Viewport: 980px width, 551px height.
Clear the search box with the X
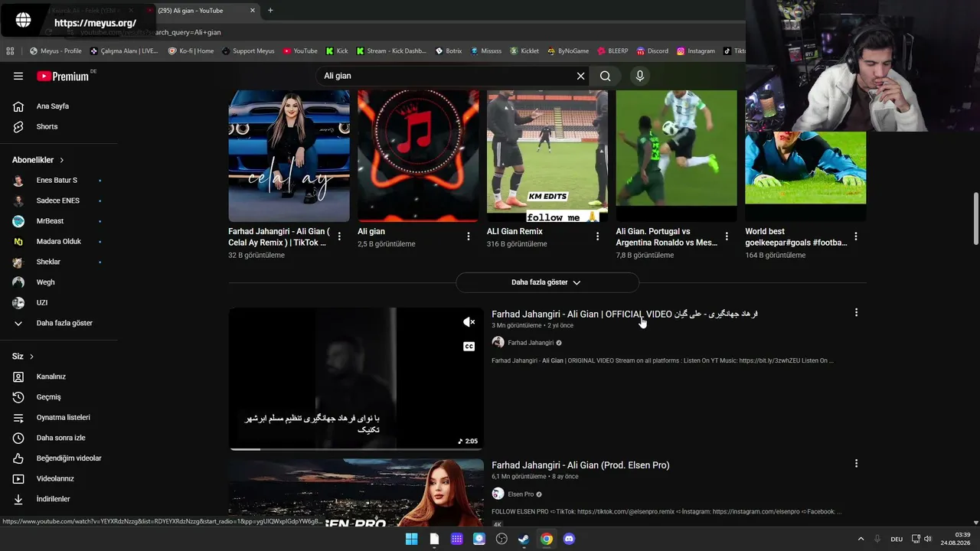tap(580, 76)
